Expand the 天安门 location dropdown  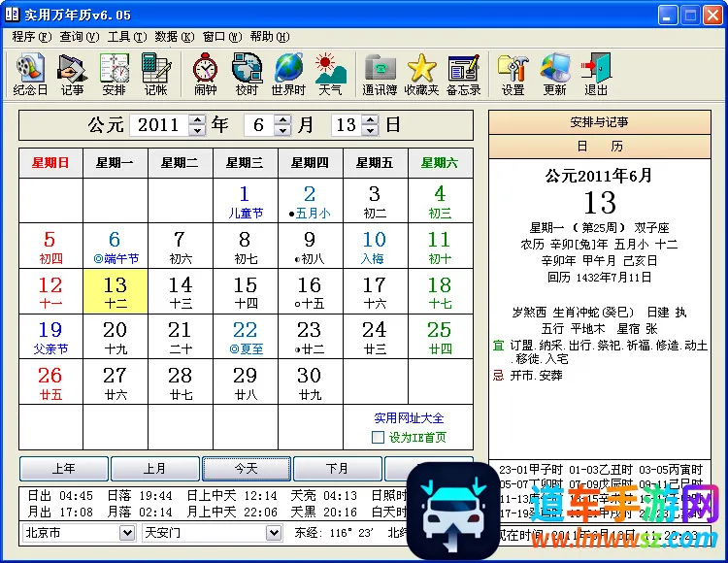tap(274, 533)
